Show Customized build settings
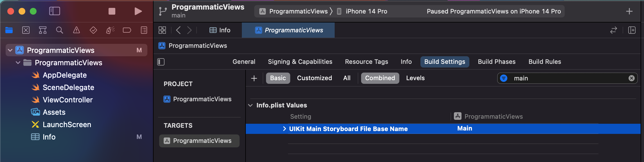This screenshot has height=162, width=644. pyautogui.click(x=314, y=78)
